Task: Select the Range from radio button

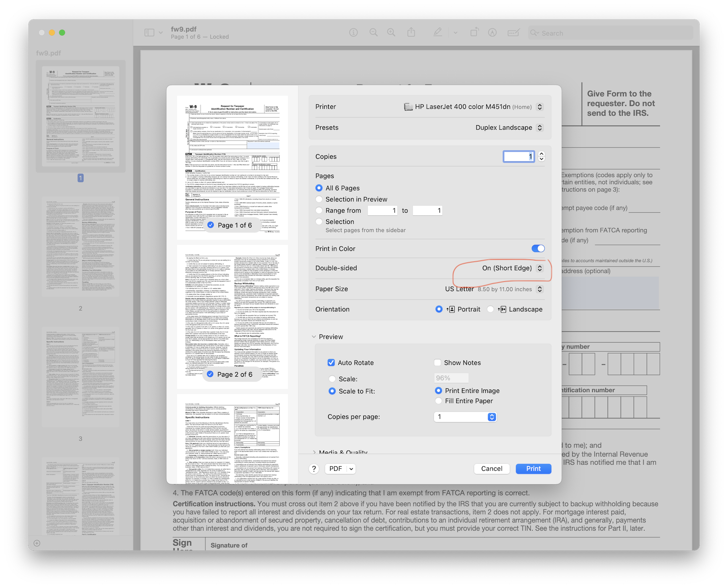Action: tap(319, 210)
